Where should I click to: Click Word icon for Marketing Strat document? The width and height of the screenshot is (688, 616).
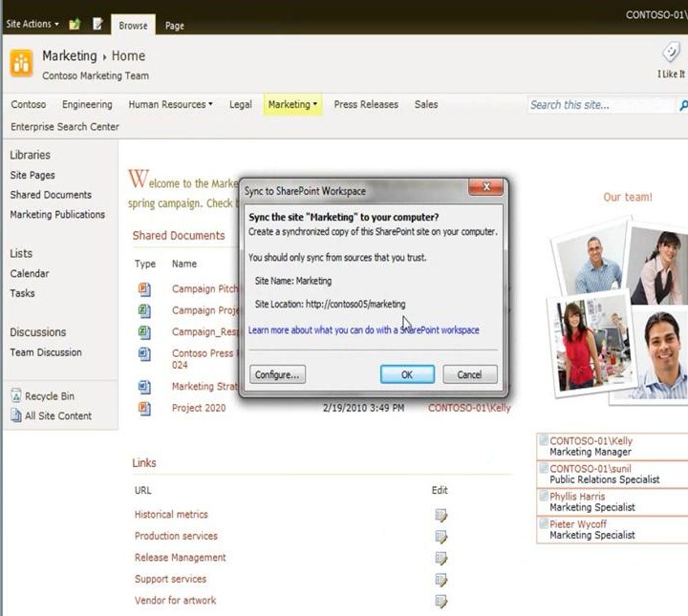tap(144, 387)
